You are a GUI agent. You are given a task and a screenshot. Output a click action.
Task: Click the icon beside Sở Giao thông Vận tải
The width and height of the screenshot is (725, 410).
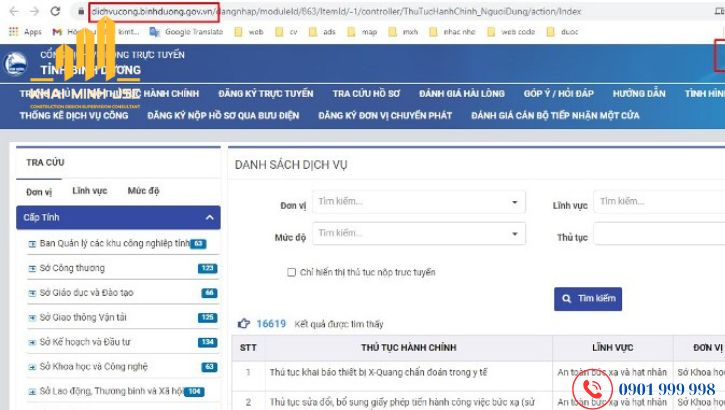[x=32, y=318]
